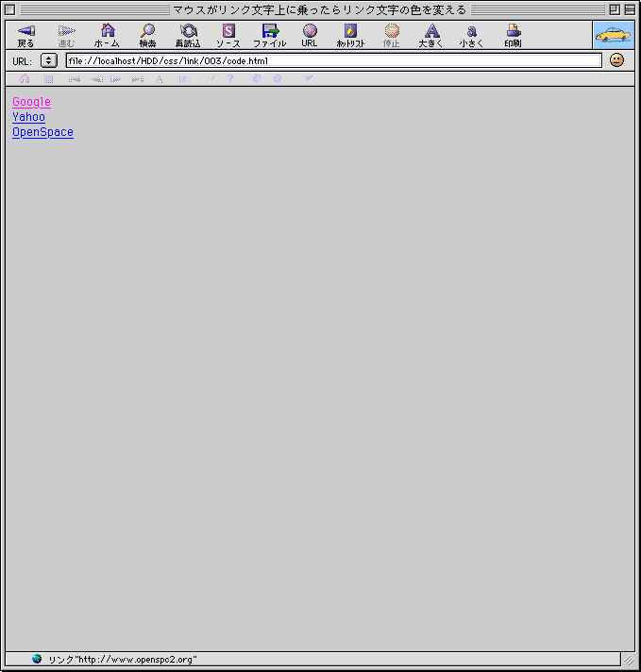Print the page with 印刷 button
The image size is (641, 672).
click(513, 36)
